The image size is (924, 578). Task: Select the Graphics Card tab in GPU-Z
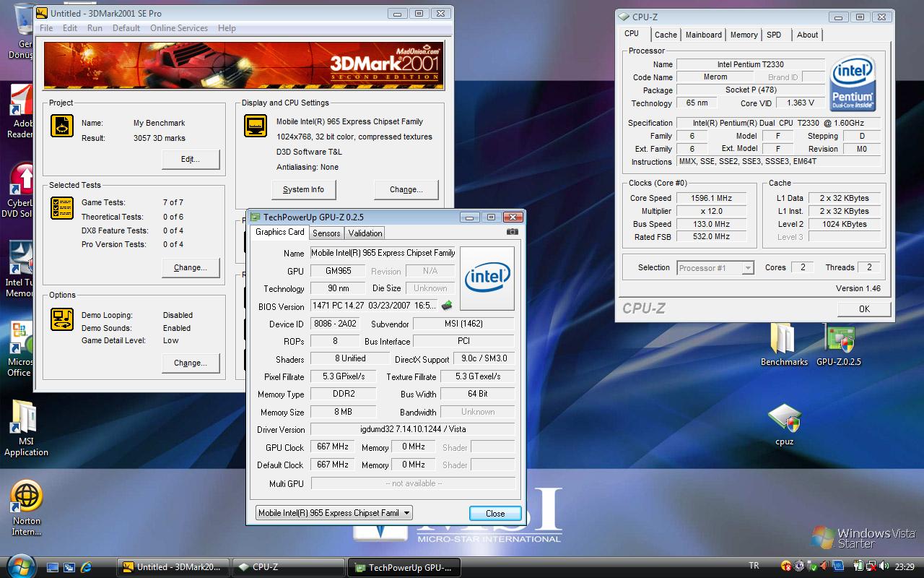coord(280,232)
